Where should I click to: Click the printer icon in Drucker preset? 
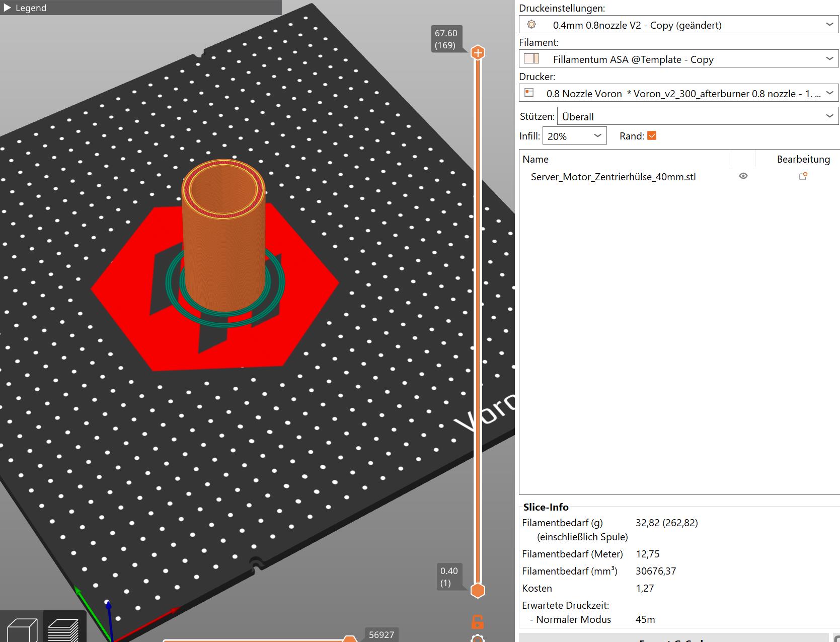point(529,93)
